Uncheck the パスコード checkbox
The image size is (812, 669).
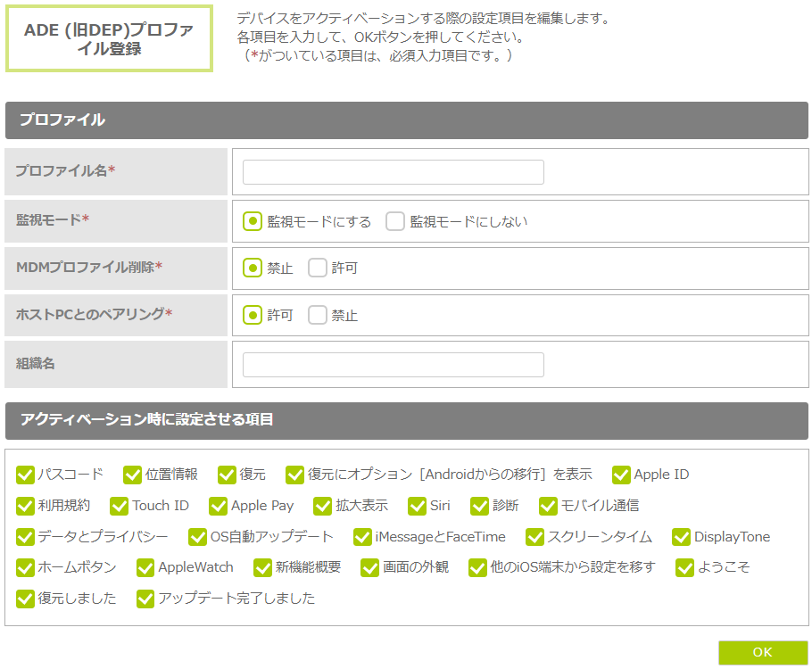tap(25, 475)
